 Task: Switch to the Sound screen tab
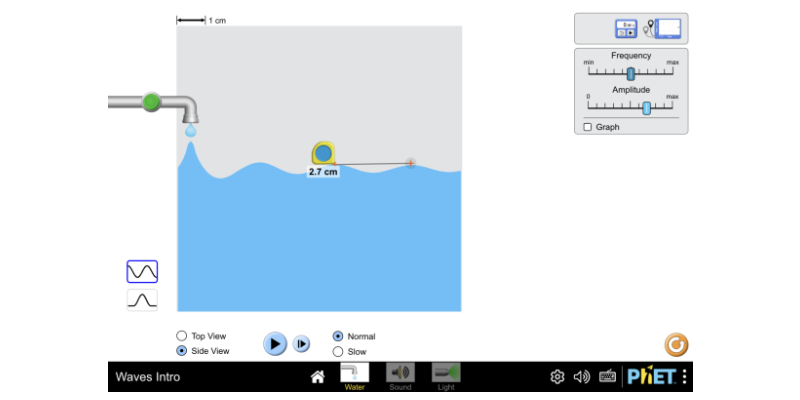pos(400,377)
